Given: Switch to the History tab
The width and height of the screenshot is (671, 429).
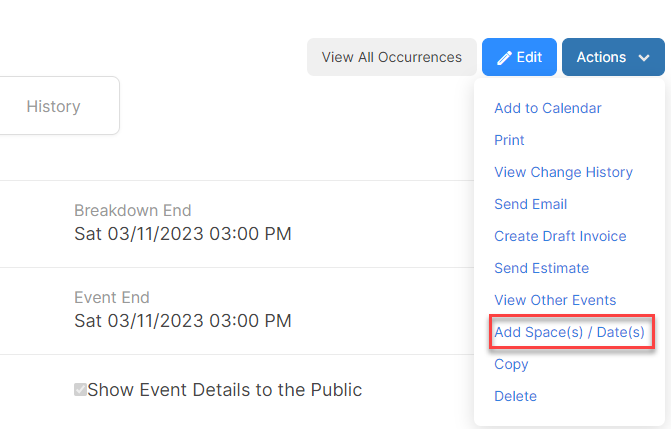Looking at the screenshot, I should [x=53, y=106].
